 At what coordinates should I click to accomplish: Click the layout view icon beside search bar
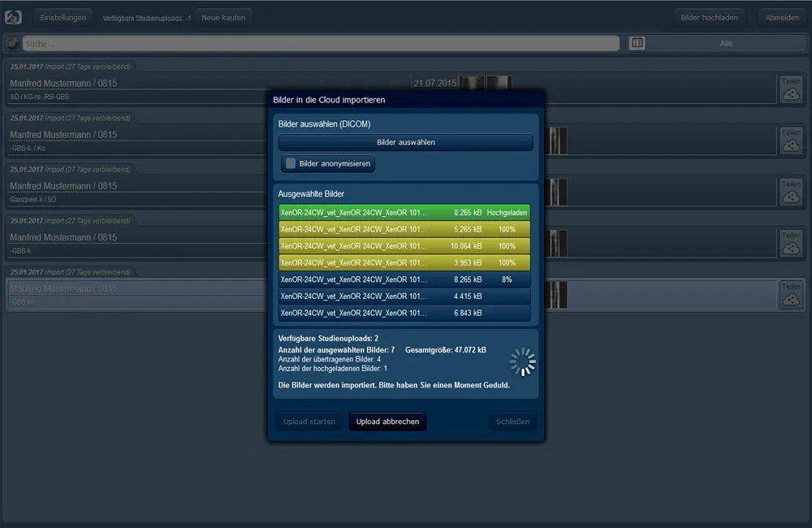tap(637, 43)
